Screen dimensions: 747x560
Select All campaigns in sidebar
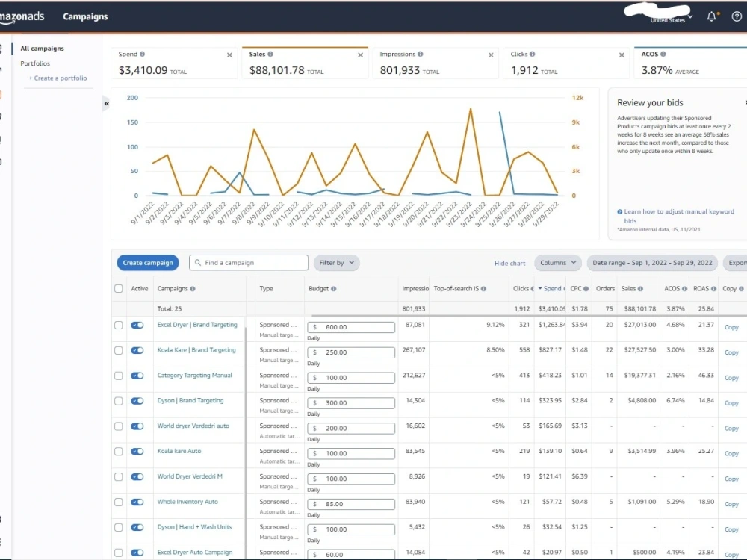[x=42, y=49]
